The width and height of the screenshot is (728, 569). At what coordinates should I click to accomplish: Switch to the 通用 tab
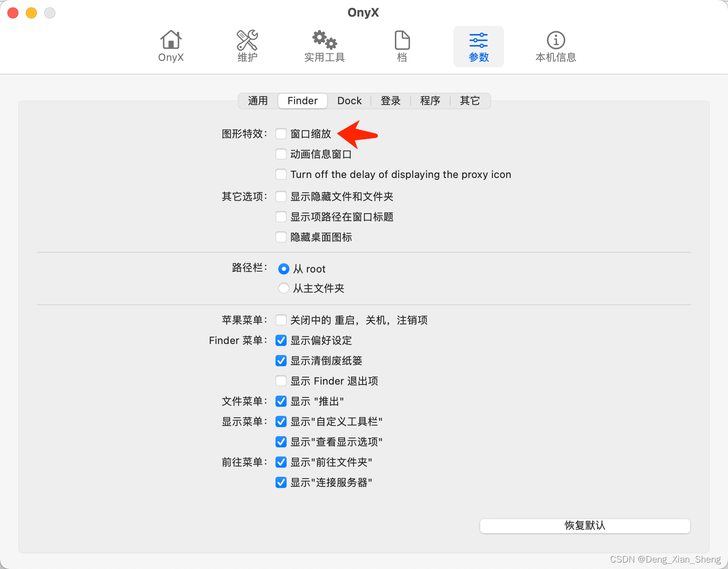coord(258,101)
